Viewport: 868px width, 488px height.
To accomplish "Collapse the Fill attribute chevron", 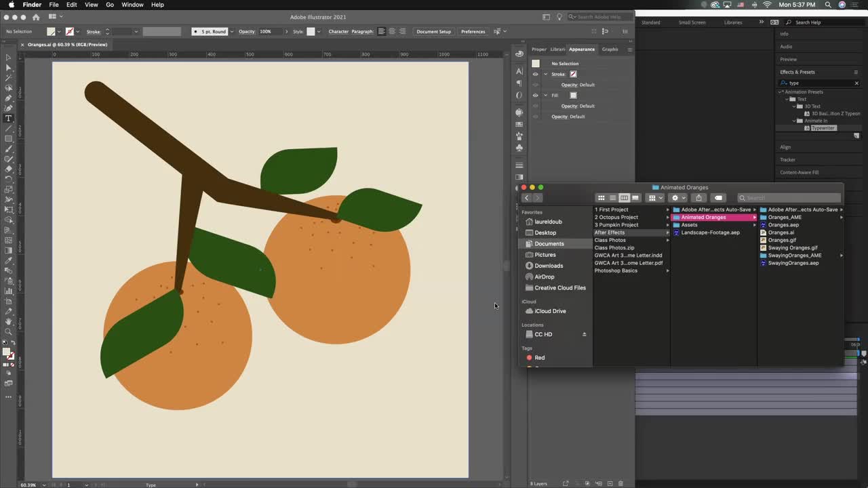I will tap(545, 96).
